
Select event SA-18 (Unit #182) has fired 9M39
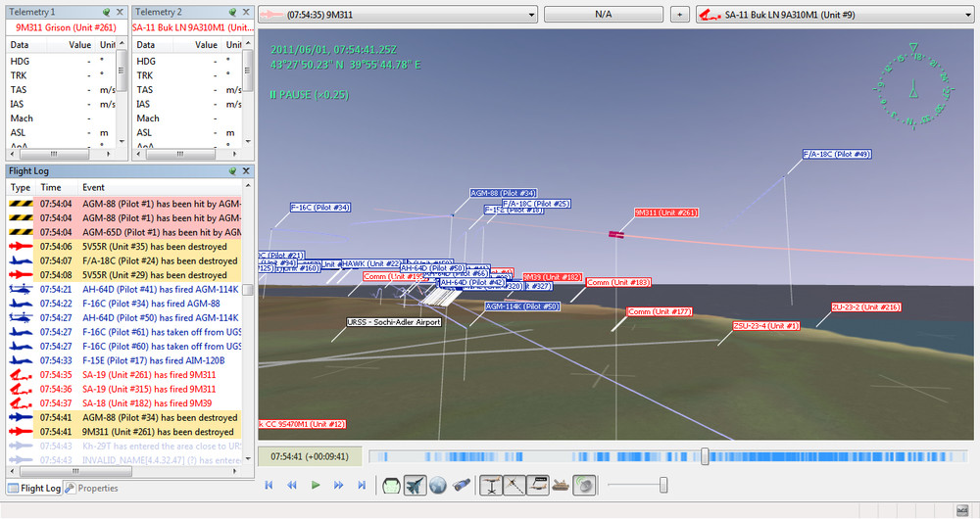124,403
